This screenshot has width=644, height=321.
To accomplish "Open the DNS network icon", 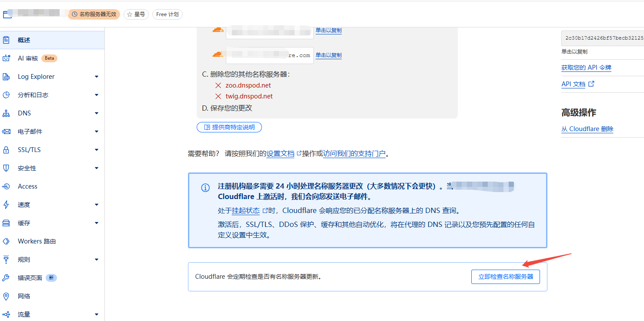I will (6, 113).
